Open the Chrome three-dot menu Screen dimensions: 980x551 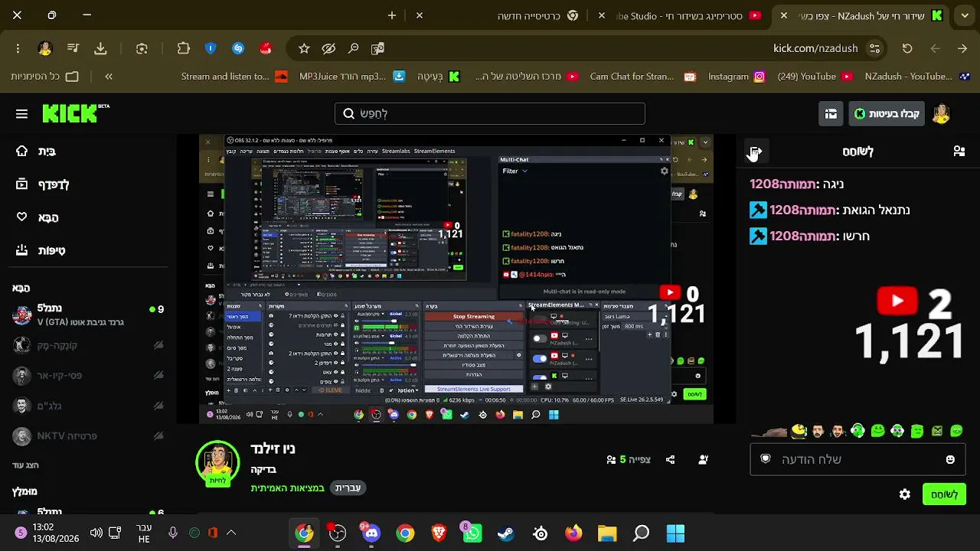[18, 48]
